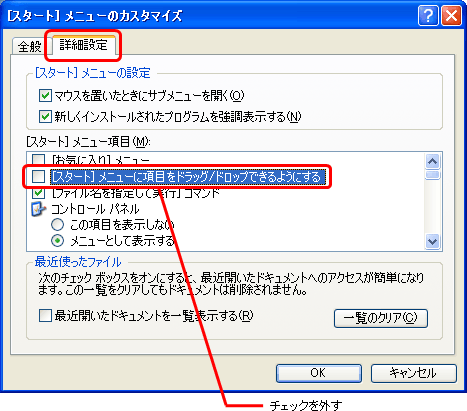The width and height of the screenshot is (467, 411).
Task: Click the help question mark button
Action: click(428, 15)
